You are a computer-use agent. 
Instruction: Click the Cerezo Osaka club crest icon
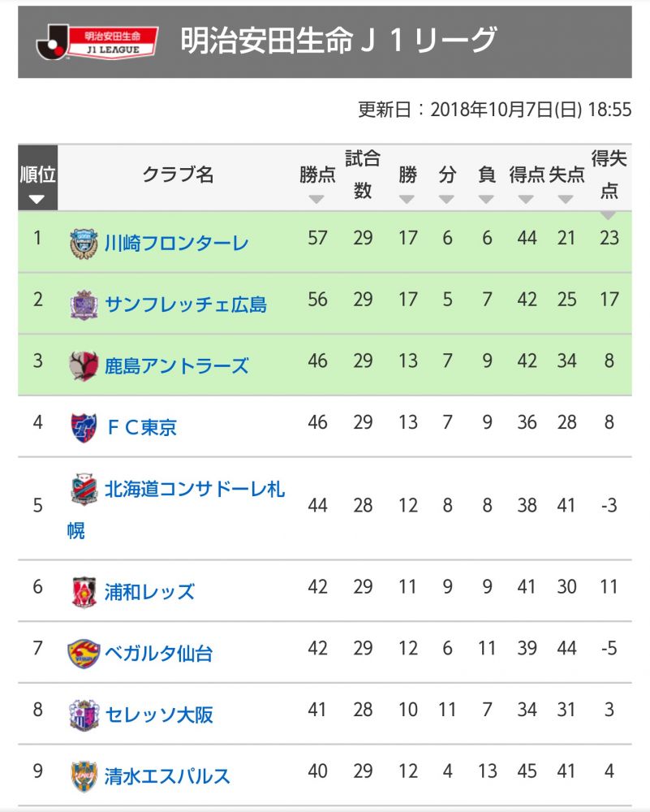tap(84, 715)
